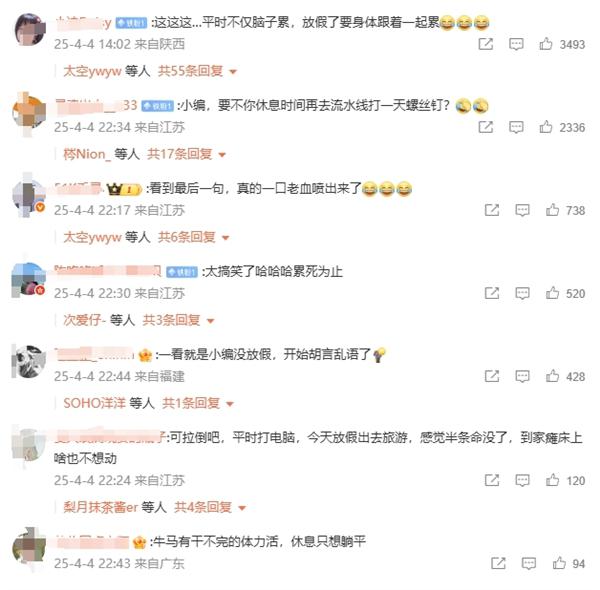
Task: Open 梨月抹茶酱er user profile link
Action: click(x=100, y=507)
